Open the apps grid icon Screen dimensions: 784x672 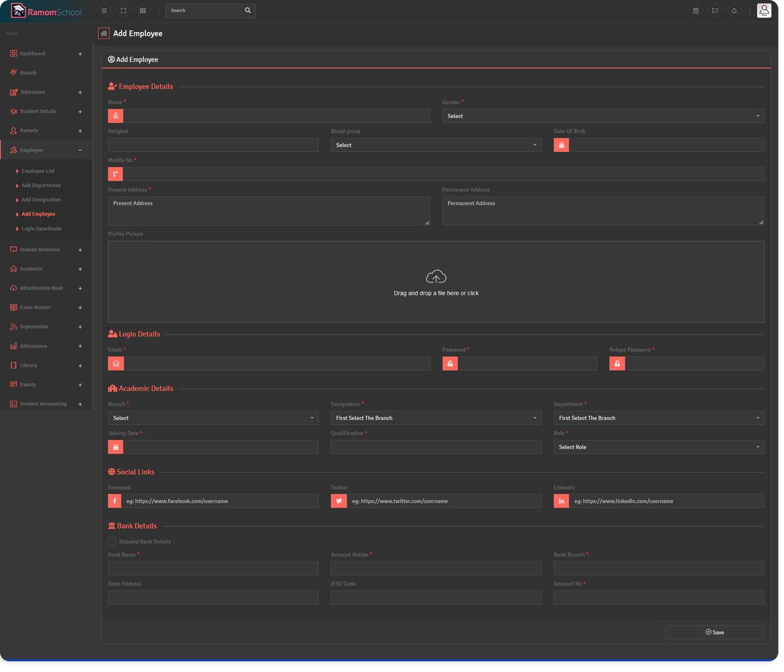143,11
